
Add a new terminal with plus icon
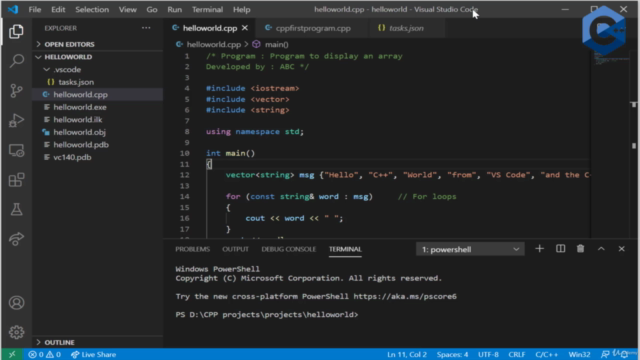point(539,249)
